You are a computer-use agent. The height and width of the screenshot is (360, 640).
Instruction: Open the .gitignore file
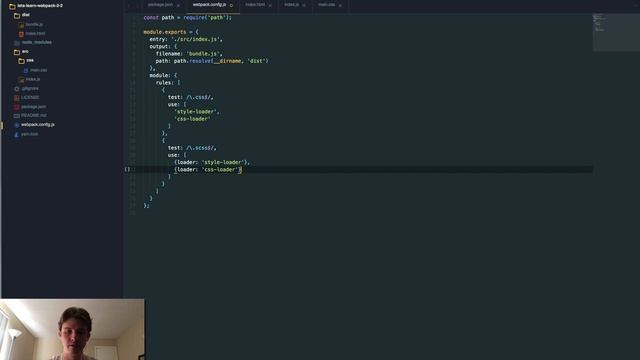click(30, 88)
